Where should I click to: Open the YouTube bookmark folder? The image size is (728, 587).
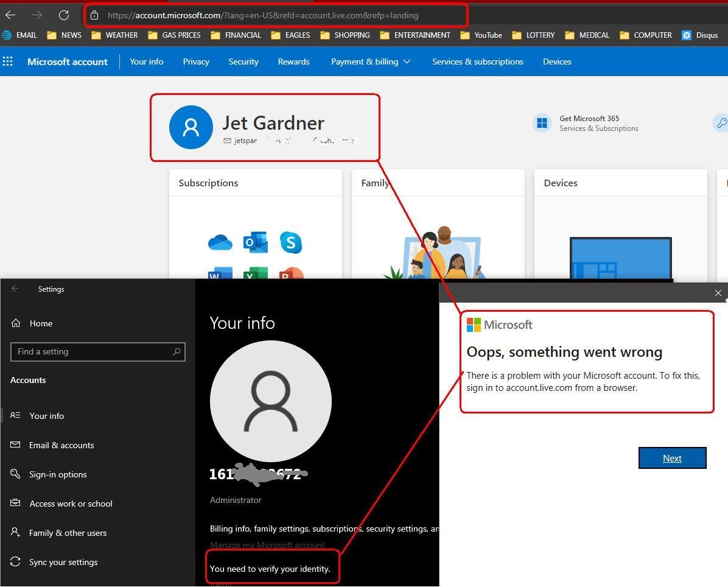[481, 35]
